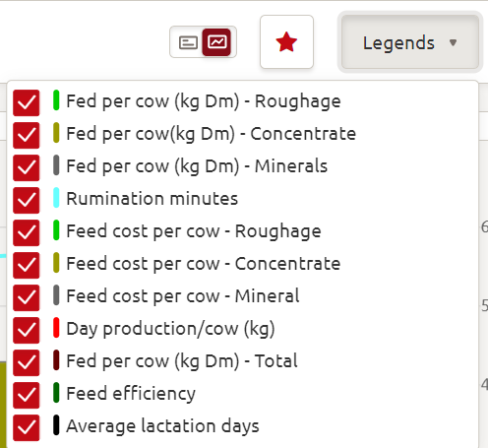Toggle the Rumination minutes checkbox
This screenshot has height=448, width=488.
pos(27,200)
